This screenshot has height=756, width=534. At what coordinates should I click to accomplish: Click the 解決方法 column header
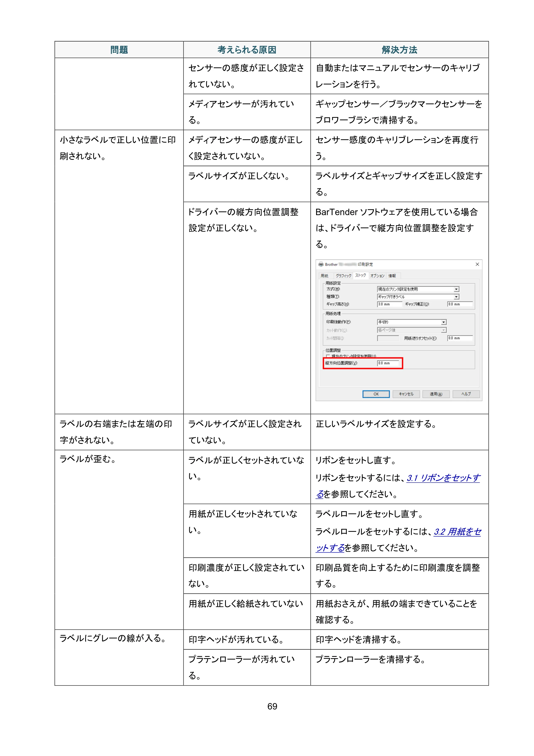click(399, 50)
